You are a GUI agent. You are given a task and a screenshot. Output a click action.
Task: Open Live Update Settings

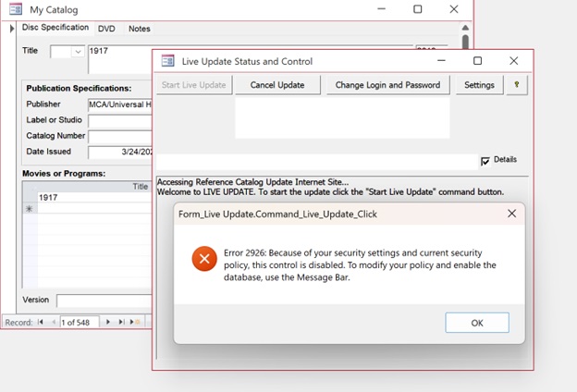click(478, 85)
